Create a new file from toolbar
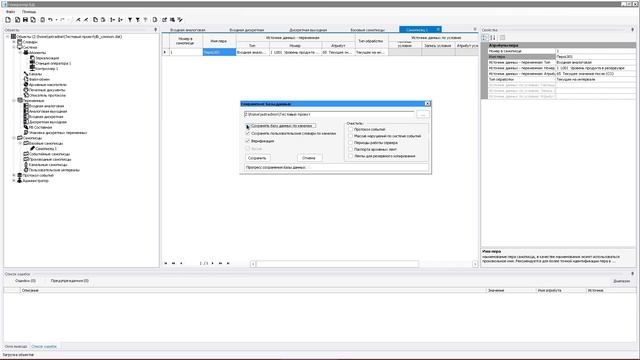 pyautogui.click(x=8, y=20)
